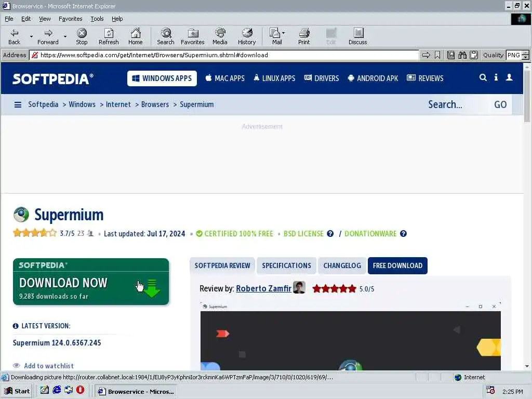532x399 pixels.
Task: Open the File menu
Action: coord(9,19)
